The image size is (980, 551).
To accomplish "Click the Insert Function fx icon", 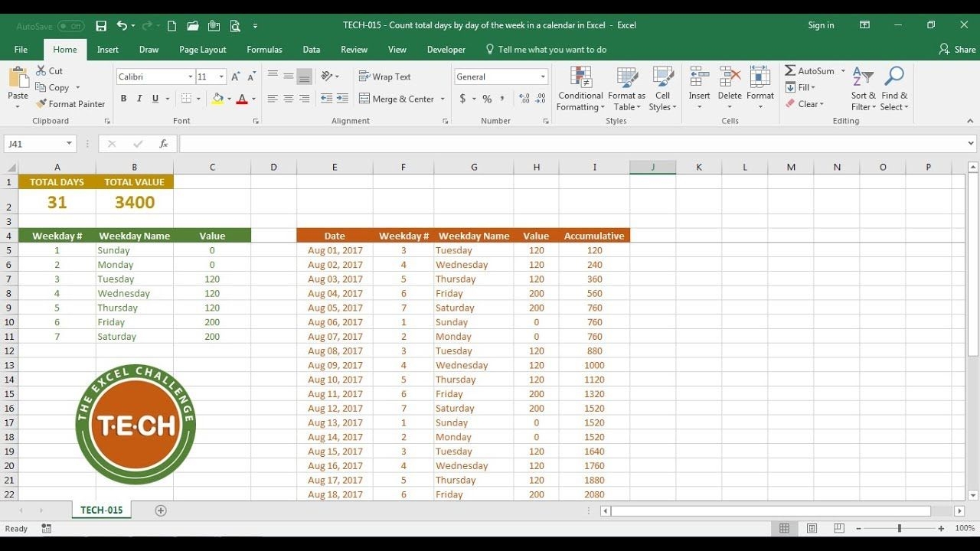I will (x=163, y=144).
